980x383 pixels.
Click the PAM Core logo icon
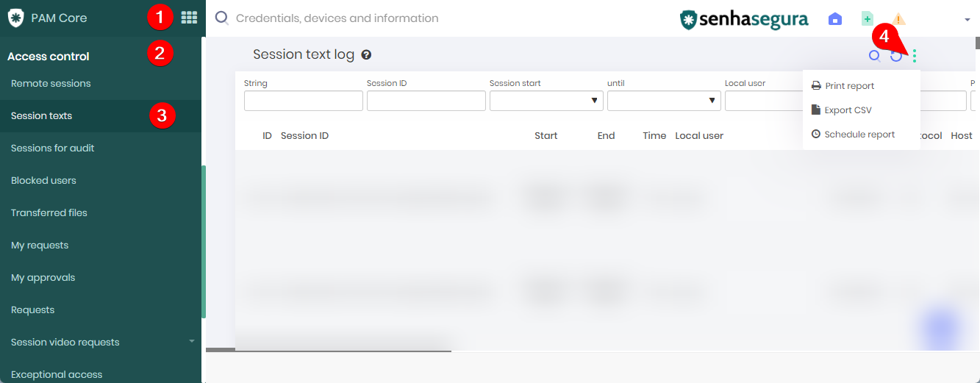tap(15, 18)
